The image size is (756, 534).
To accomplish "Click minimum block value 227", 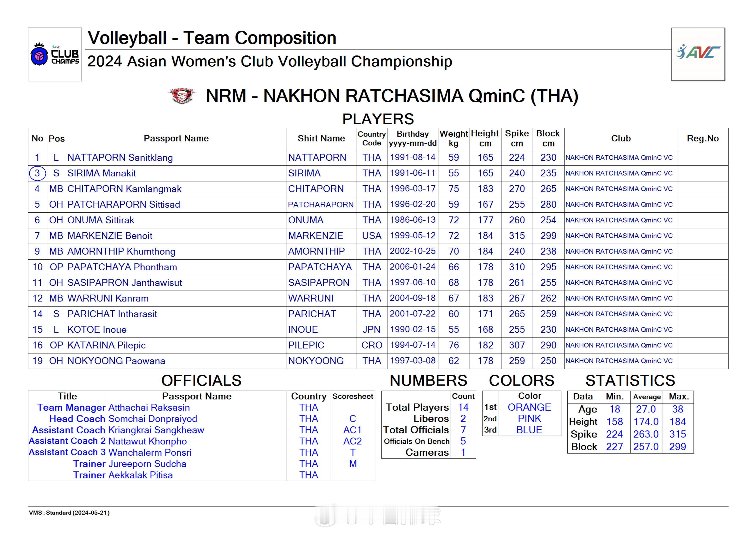I will point(614,447).
